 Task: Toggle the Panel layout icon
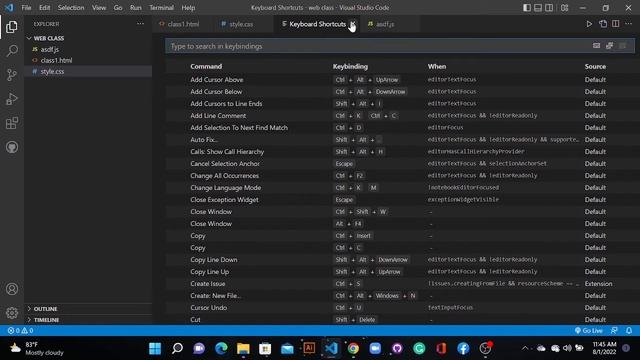point(538,8)
